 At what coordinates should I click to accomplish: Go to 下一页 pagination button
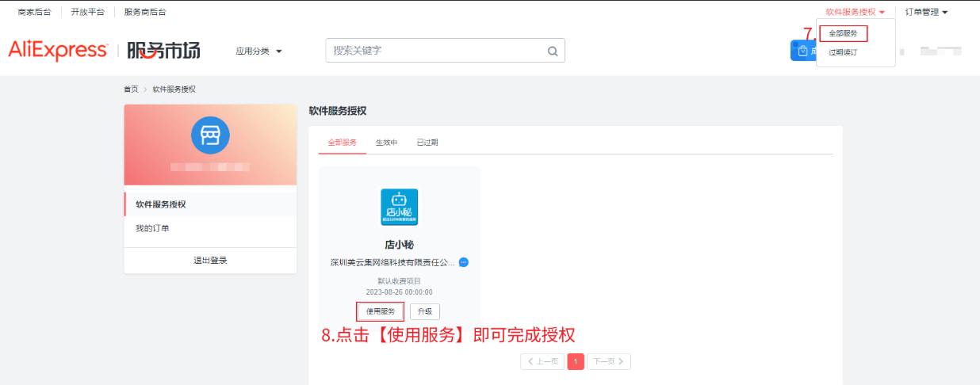click(x=609, y=361)
